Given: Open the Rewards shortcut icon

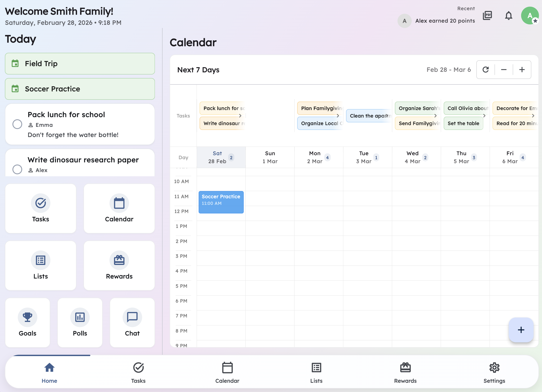Looking at the screenshot, I should [119, 260].
